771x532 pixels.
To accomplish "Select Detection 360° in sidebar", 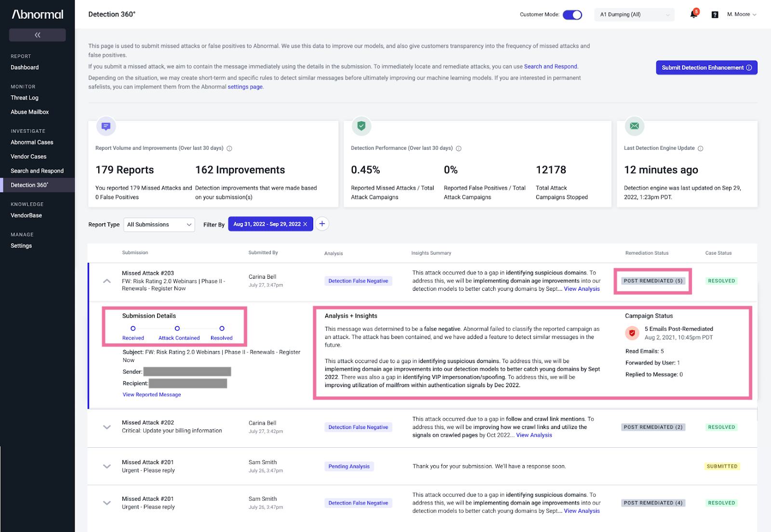I will tap(37, 185).
